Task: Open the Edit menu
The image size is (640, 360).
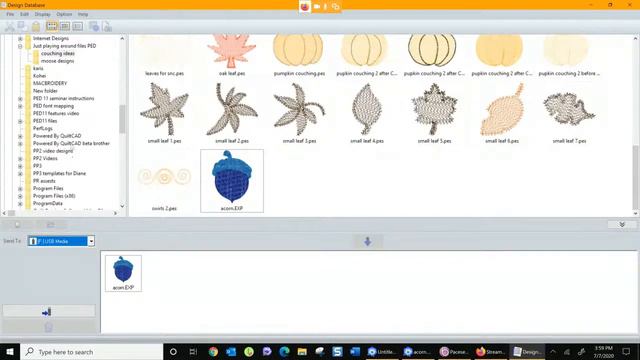Action: pyautogui.click(x=24, y=14)
